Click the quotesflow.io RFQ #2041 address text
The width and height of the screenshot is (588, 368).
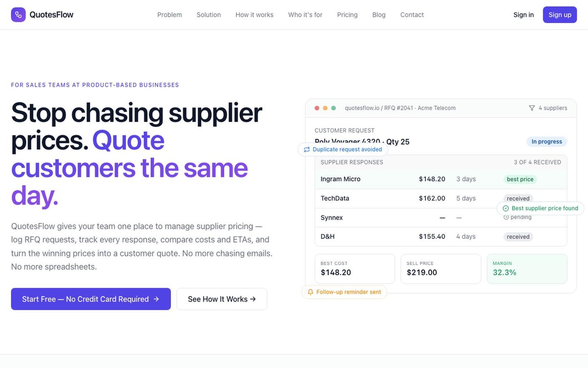pos(400,108)
